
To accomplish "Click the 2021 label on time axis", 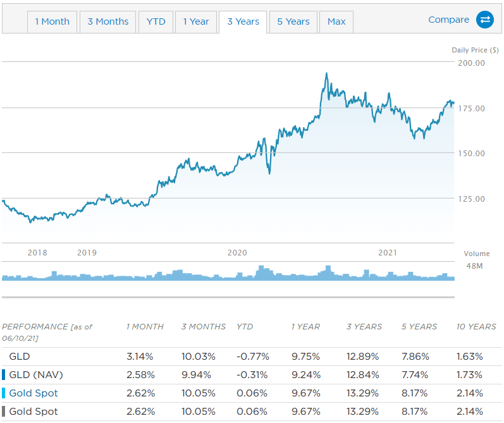I will pyautogui.click(x=388, y=253).
